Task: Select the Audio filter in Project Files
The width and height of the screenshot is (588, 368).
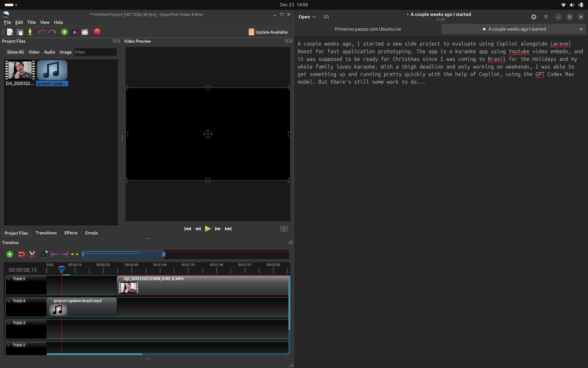Action: [49, 52]
